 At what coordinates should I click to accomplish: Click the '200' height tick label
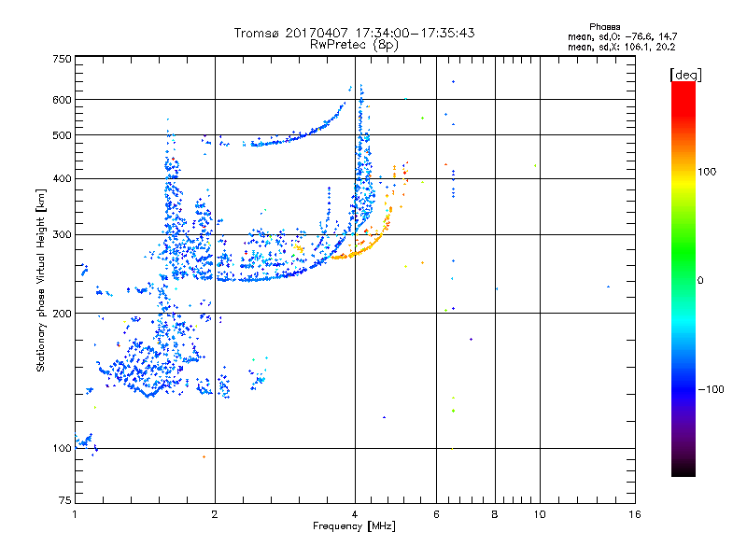coord(62,314)
